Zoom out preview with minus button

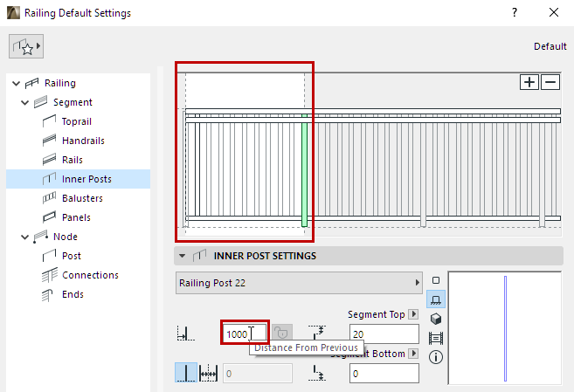click(x=550, y=82)
